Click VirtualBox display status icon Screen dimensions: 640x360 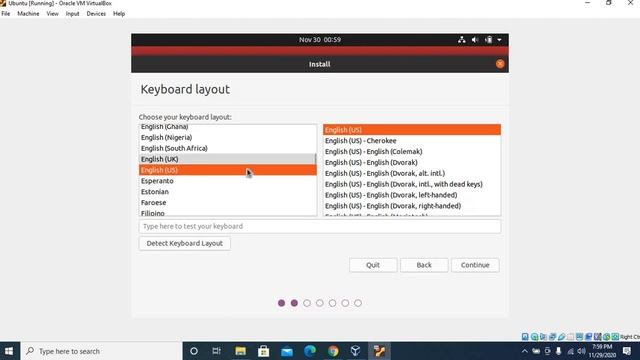[x=579, y=337]
